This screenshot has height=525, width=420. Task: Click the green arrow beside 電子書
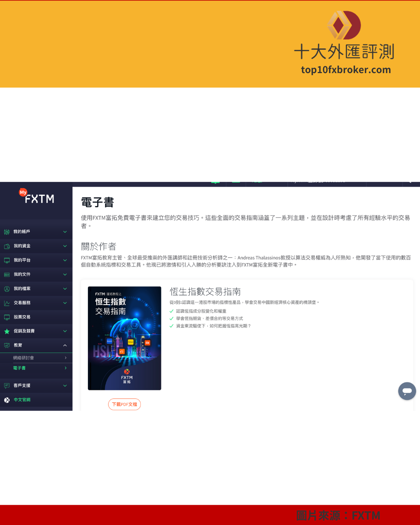coord(66,368)
